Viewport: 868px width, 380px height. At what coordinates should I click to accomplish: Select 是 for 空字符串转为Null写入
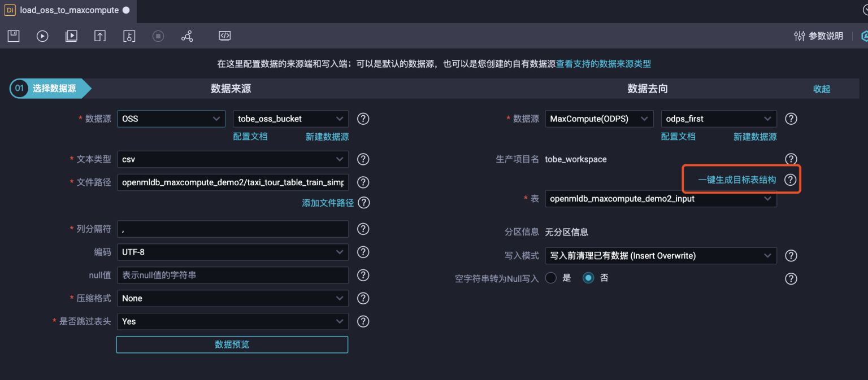pos(551,278)
